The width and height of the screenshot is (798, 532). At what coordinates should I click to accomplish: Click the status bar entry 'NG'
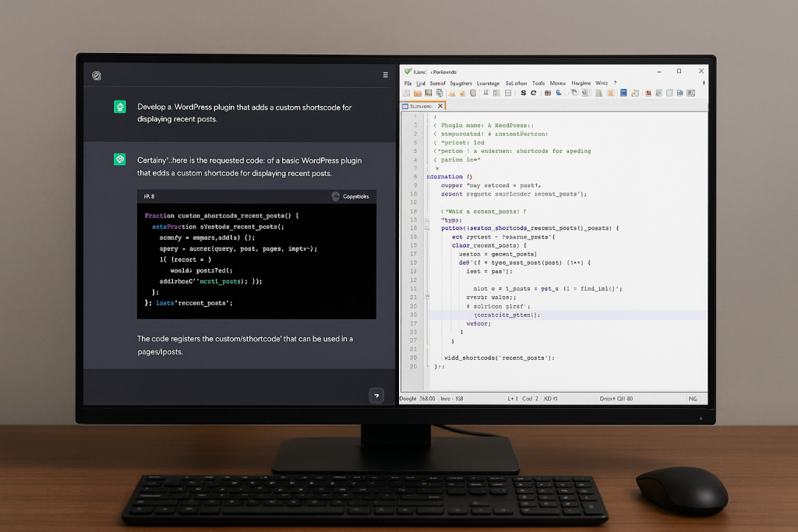tap(693, 399)
